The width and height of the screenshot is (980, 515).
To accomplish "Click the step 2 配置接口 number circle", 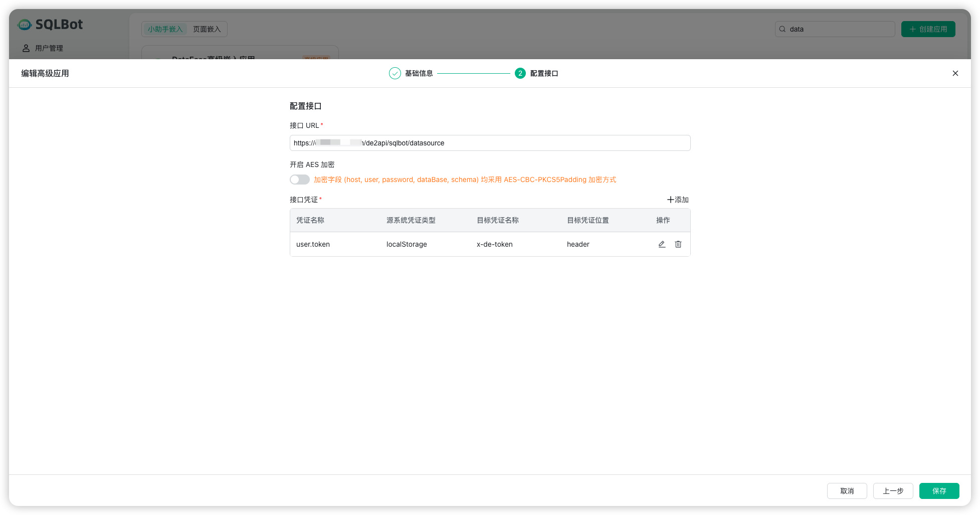I will [520, 73].
